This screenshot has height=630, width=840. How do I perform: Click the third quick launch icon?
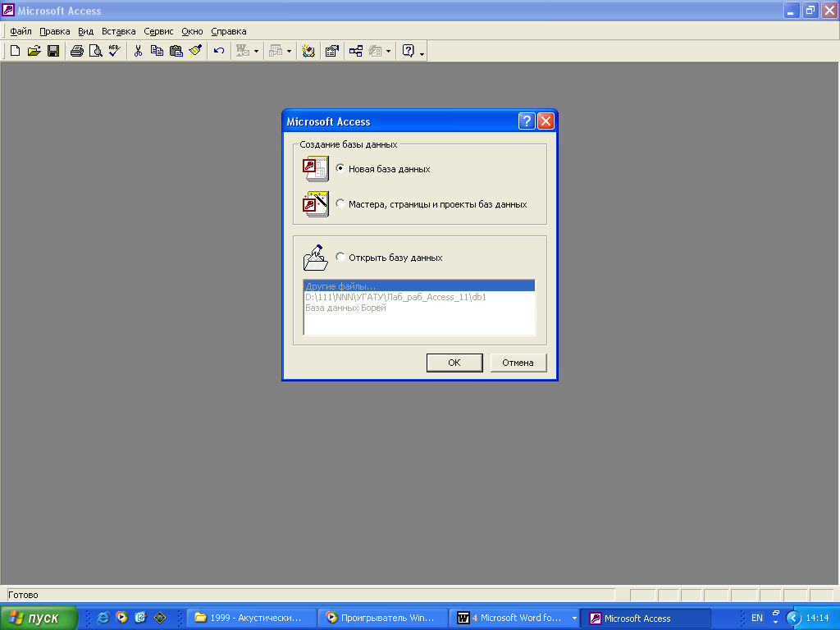(140, 618)
